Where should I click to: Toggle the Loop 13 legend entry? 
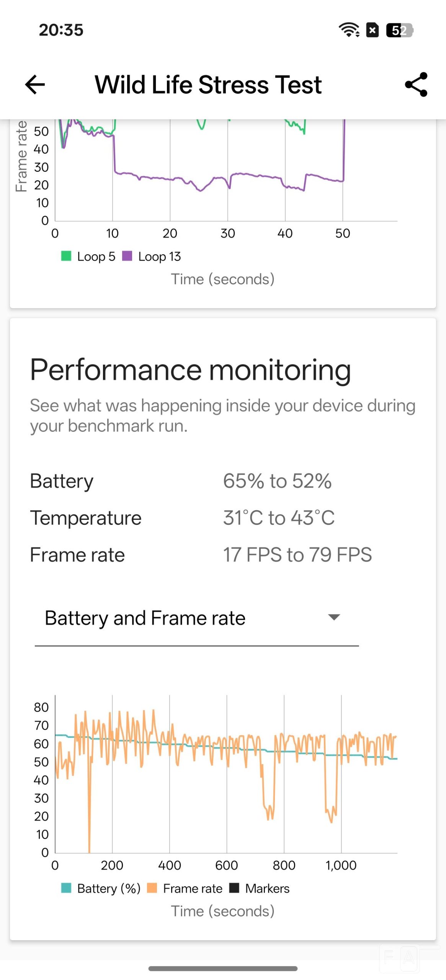[151, 256]
